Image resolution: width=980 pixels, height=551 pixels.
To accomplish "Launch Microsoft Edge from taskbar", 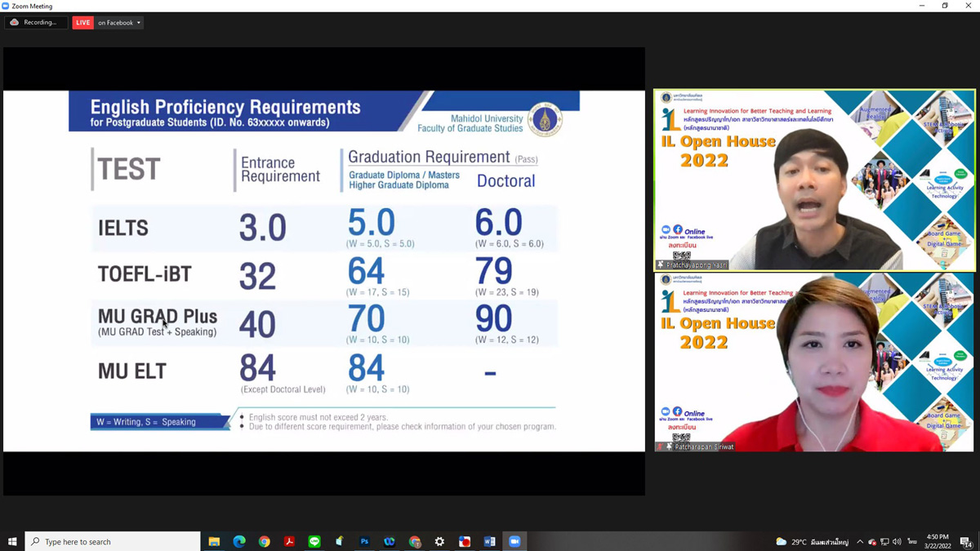I will [x=239, y=542].
